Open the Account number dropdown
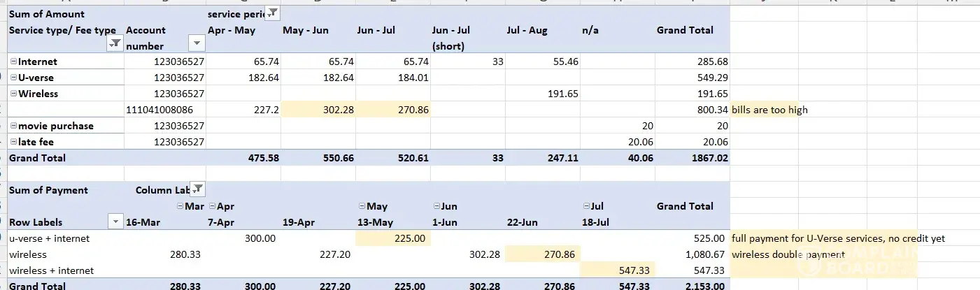The width and height of the screenshot is (980, 290). pyautogui.click(x=197, y=44)
